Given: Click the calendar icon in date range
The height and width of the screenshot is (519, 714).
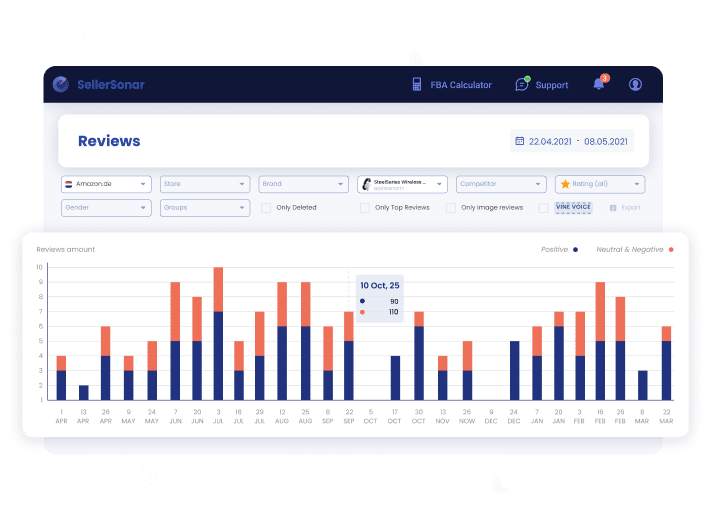Looking at the screenshot, I should click(x=519, y=141).
